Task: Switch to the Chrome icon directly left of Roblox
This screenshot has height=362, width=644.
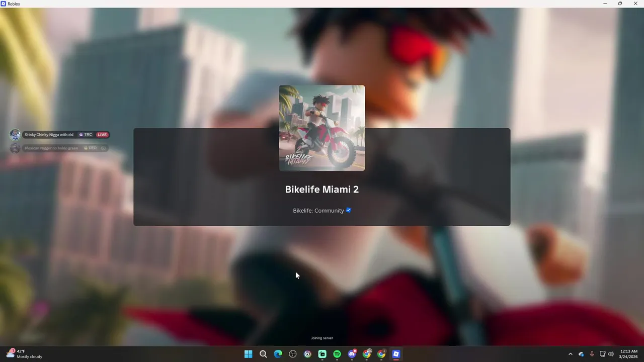Action: [x=381, y=354]
